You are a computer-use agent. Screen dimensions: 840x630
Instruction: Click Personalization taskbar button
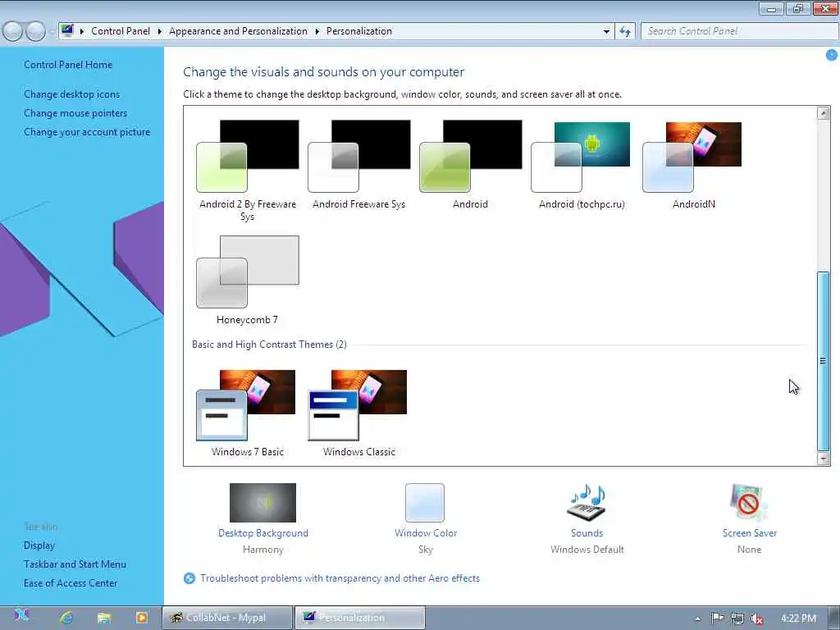click(360, 618)
